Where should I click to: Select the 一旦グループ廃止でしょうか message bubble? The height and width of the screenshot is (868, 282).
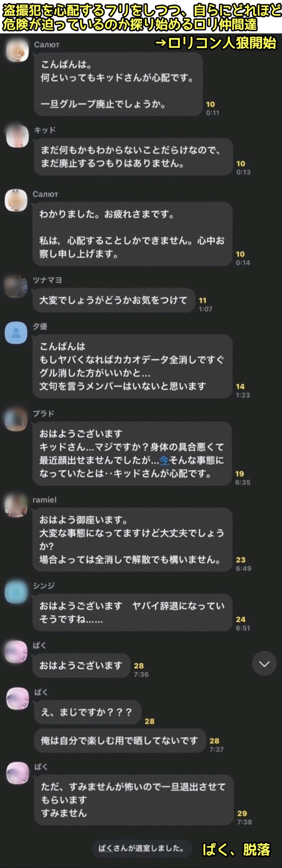118,84
